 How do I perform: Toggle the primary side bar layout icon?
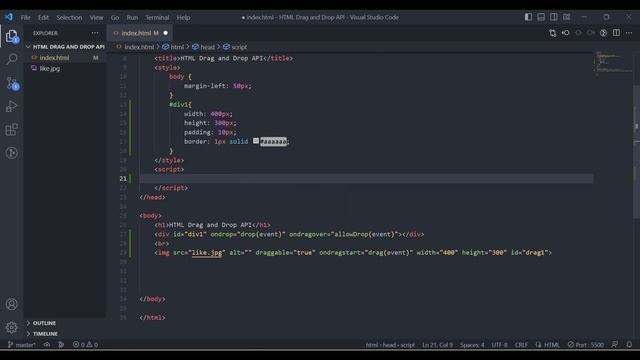tap(528, 17)
